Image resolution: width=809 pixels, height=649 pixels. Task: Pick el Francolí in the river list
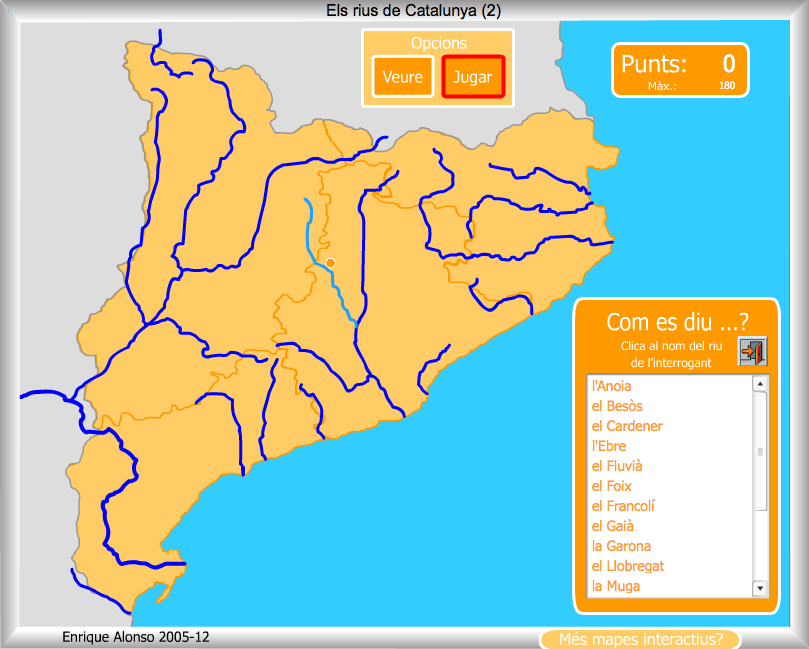coord(623,506)
